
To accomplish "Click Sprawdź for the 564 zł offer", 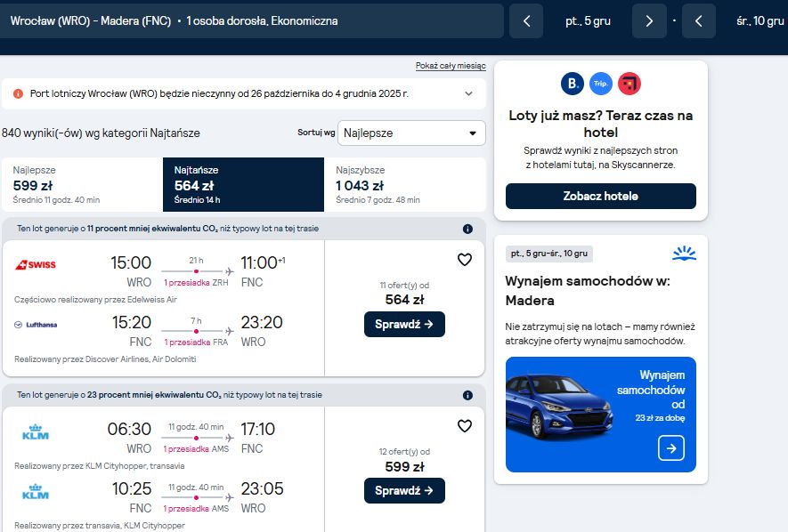I will coord(404,324).
